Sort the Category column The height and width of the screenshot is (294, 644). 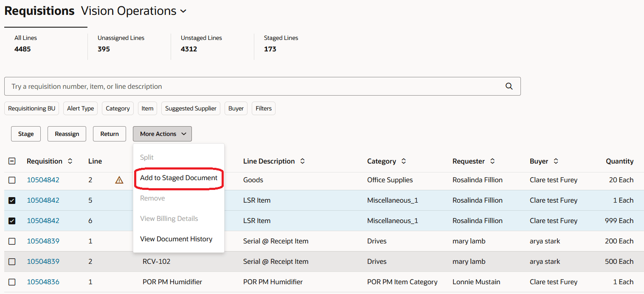[x=403, y=161]
